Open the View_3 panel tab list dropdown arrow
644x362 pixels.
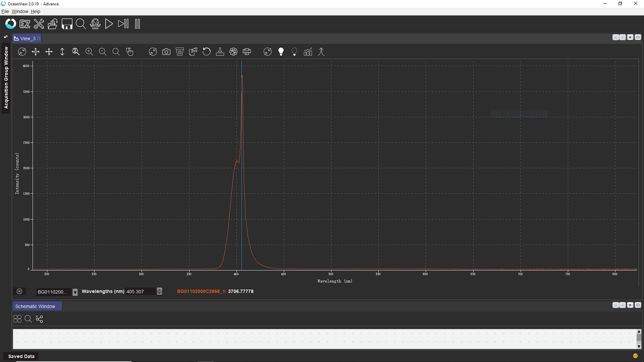pyautogui.click(x=630, y=37)
